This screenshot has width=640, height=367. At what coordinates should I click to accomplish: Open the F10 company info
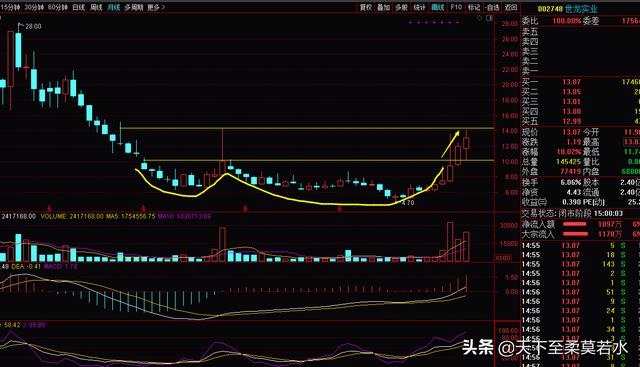click(456, 7)
